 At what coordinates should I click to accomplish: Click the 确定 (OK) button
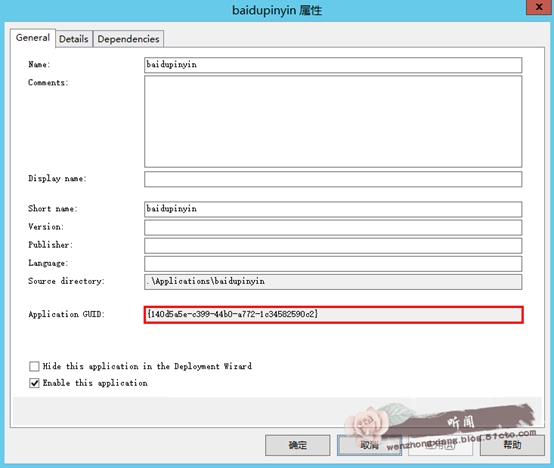[297, 445]
